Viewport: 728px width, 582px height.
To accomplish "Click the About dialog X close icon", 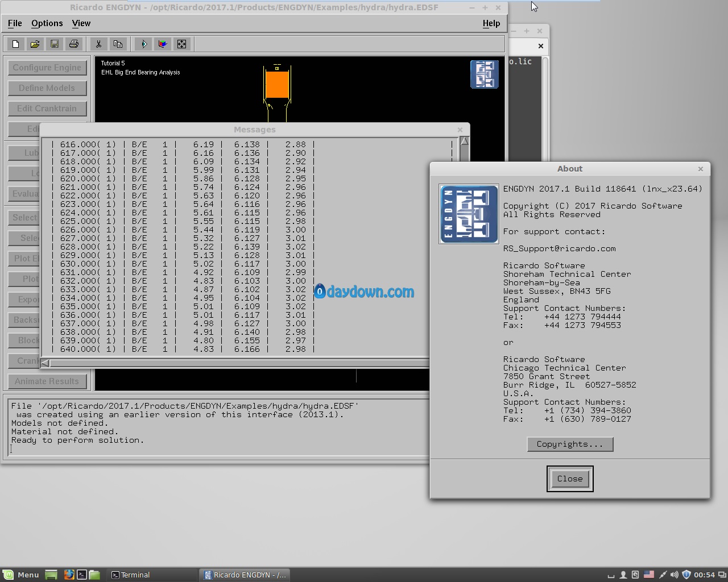I will pyautogui.click(x=701, y=169).
